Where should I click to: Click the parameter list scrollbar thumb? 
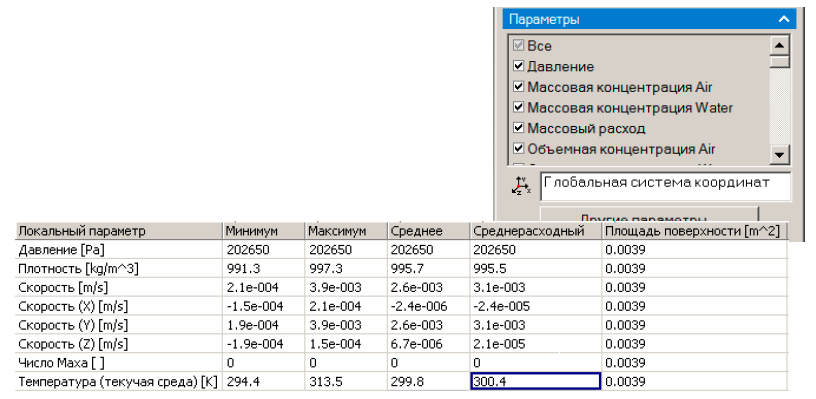[779, 62]
